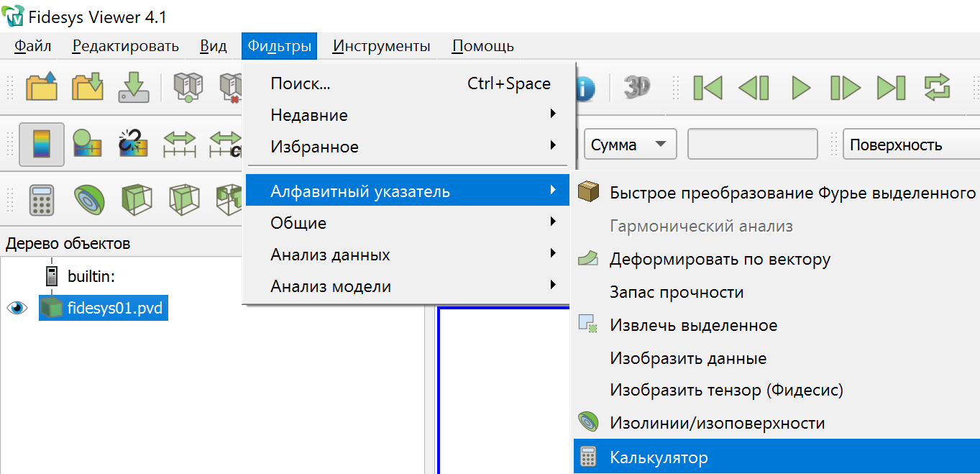Image resolution: width=980 pixels, height=474 pixels.
Task: Close the Фильтры menu
Action: point(280,47)
